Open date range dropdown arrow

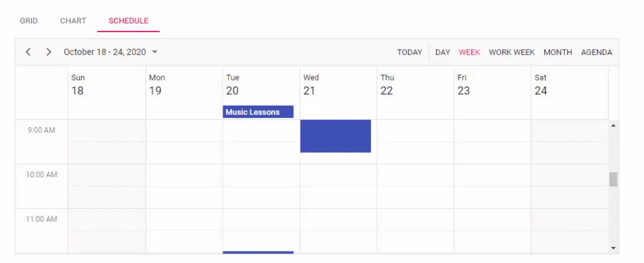click(x=155, y=52)
